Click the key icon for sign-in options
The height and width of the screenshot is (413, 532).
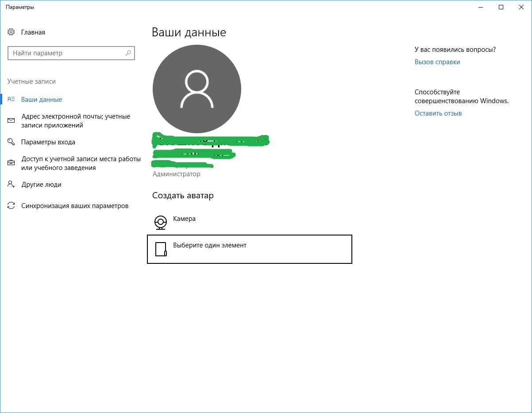tap(12, 142)
